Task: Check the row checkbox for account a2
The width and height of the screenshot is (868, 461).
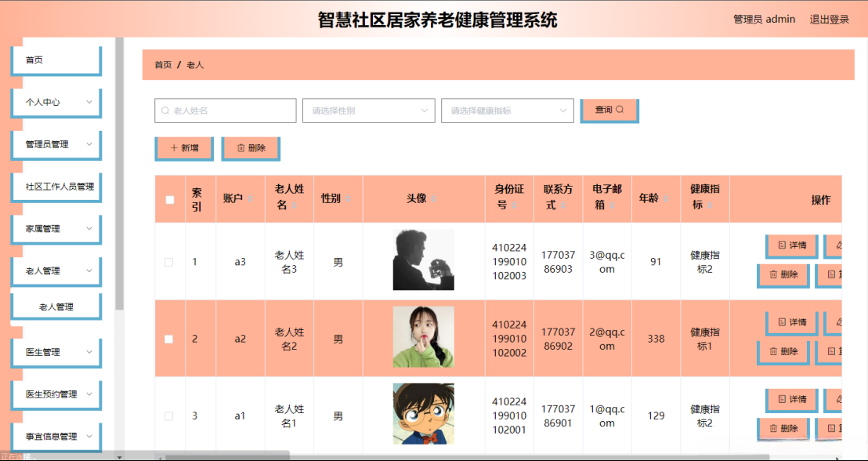Action: [169, 337]
